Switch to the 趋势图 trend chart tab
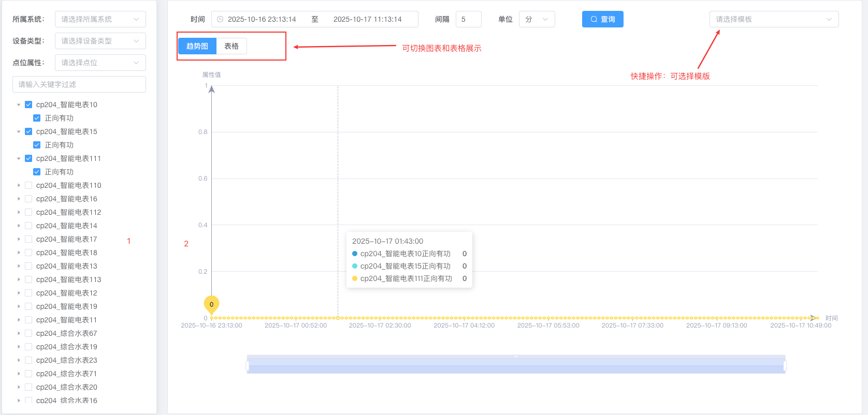 197,46
